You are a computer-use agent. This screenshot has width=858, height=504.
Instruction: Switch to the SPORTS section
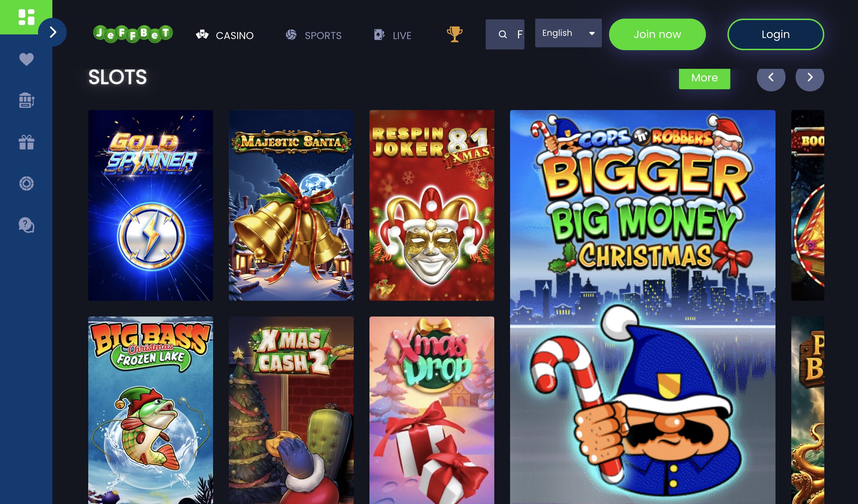pos(313,35)
